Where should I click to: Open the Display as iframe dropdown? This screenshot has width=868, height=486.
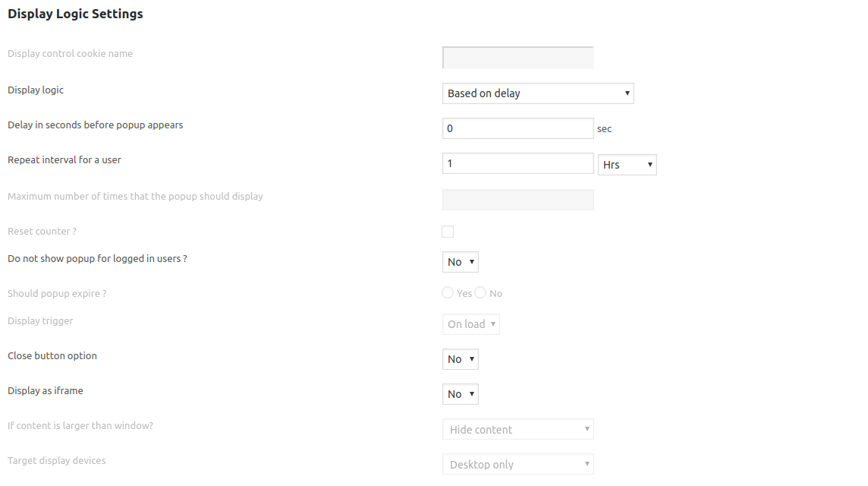coord(460,393)
